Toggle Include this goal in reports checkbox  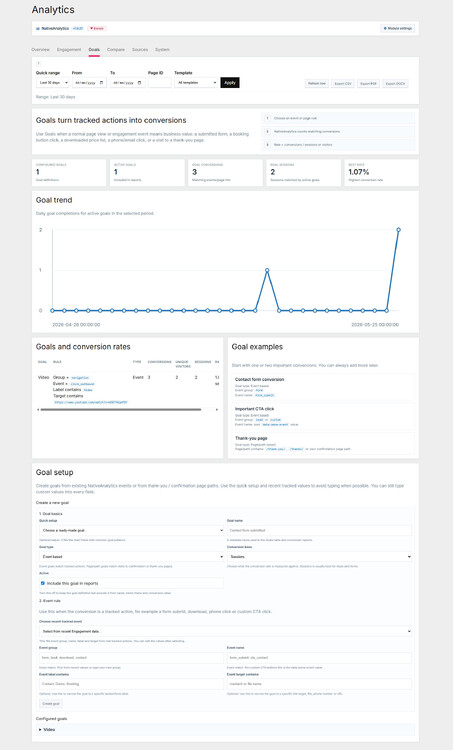point(43,583)
